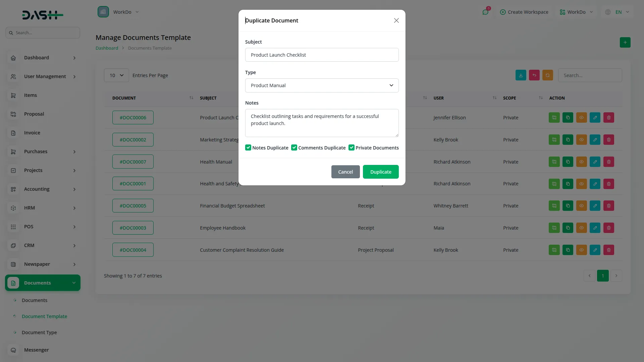This screenshot has height=362, width=644.
Task: Open the notifications bell with badge
Action: pos(486,12)
